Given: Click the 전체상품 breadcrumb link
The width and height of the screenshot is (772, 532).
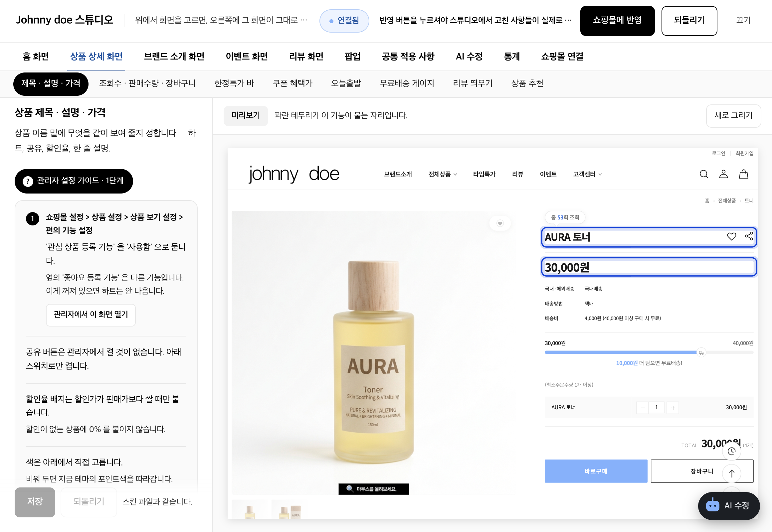Looking at the screenshot, I should coord(727,201).
